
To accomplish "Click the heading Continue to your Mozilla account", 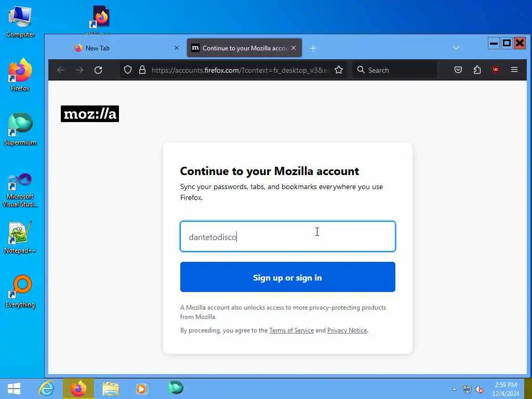I will coord(270,171).
